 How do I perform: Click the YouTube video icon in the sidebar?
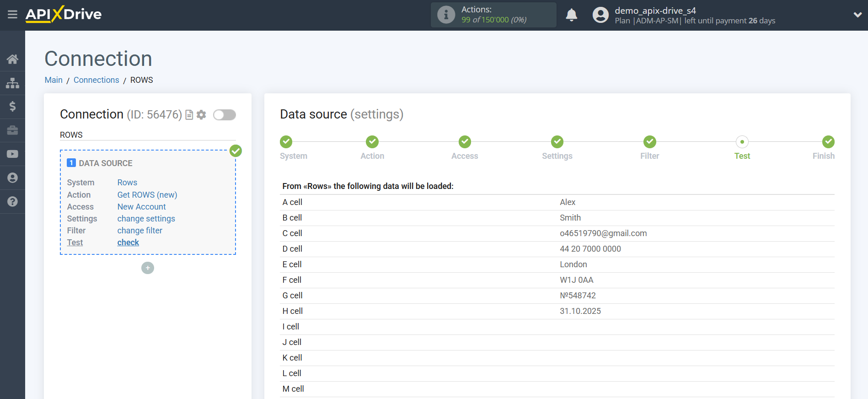[12, 154]
